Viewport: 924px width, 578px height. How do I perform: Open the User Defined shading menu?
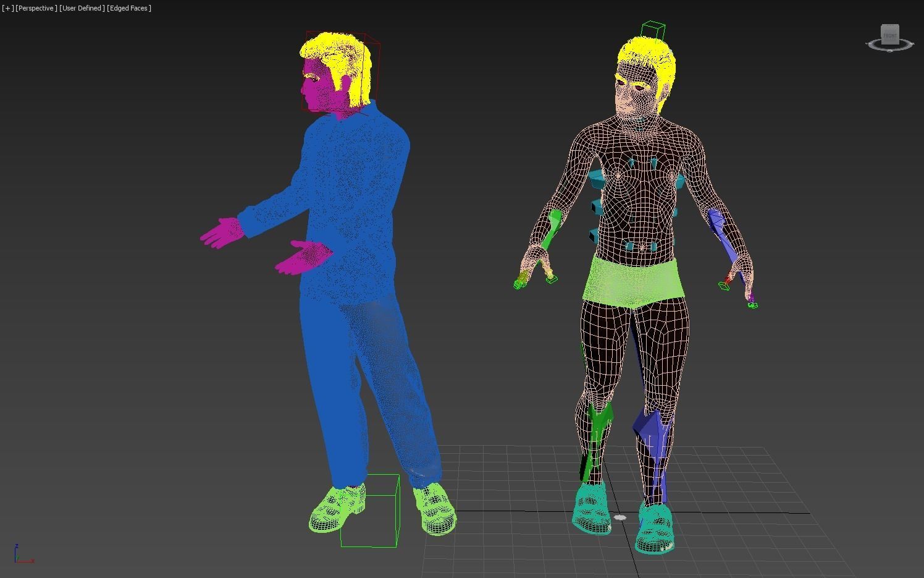click(x=82, y=8)
